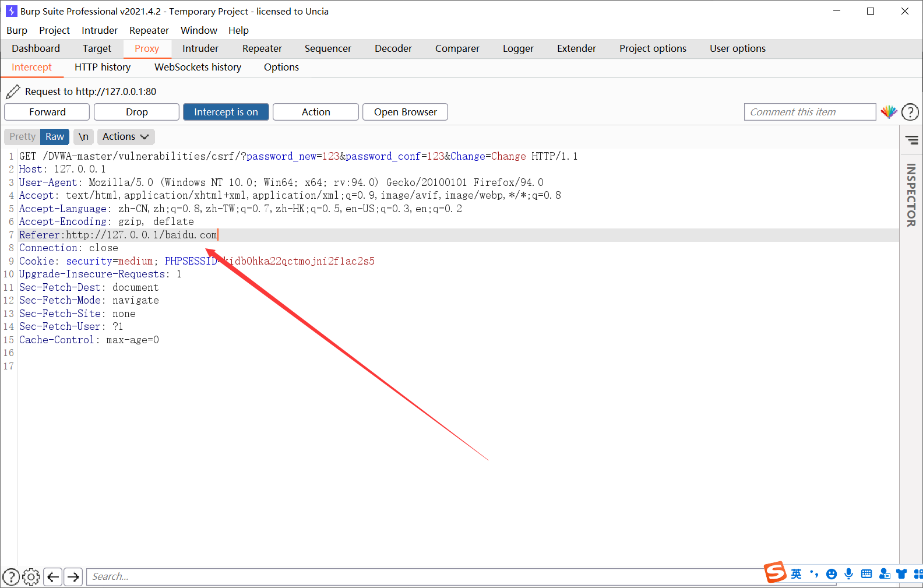Open the Intruder menu in the menu bar
923x588 pixels.
[100, 30]
